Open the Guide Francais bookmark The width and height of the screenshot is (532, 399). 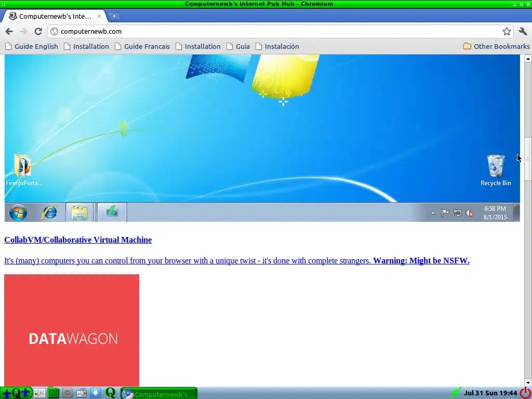[142, 46]
